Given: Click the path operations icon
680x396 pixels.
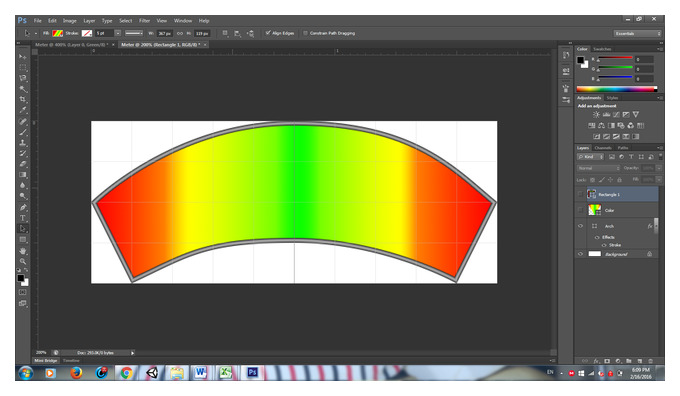Looking at the screenshot, I should [225, 33].
